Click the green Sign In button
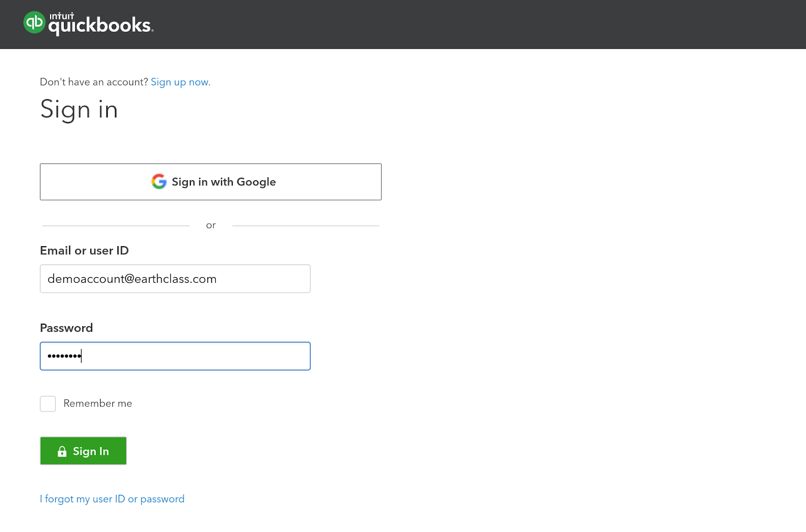The height and width of the screenshot is (532, 806). (x=83, y=451)
